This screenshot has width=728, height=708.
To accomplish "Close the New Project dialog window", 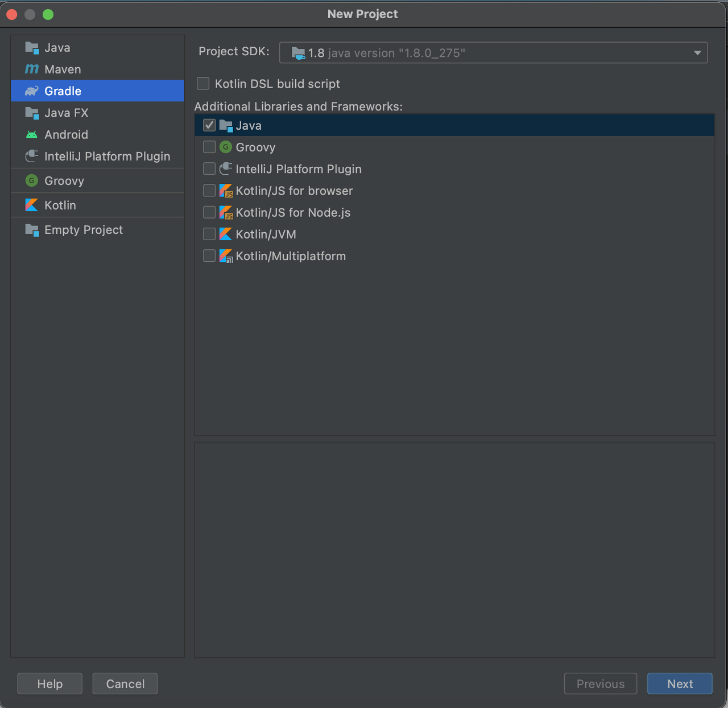I will [11, 14].
